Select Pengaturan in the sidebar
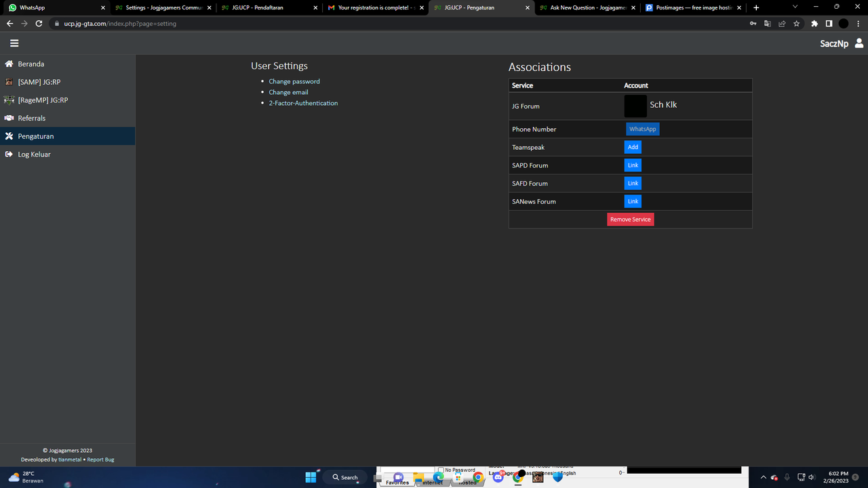868x488 pixels. (68, 136)
